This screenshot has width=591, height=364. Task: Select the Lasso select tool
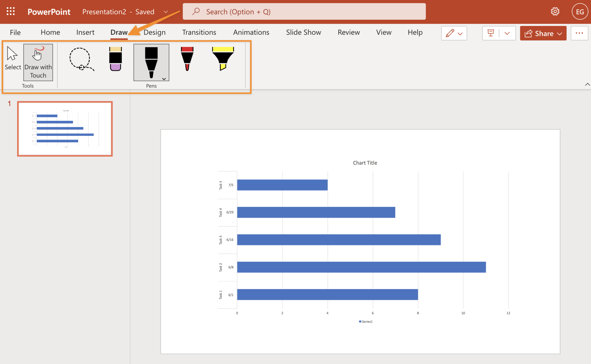click(81, 59)
